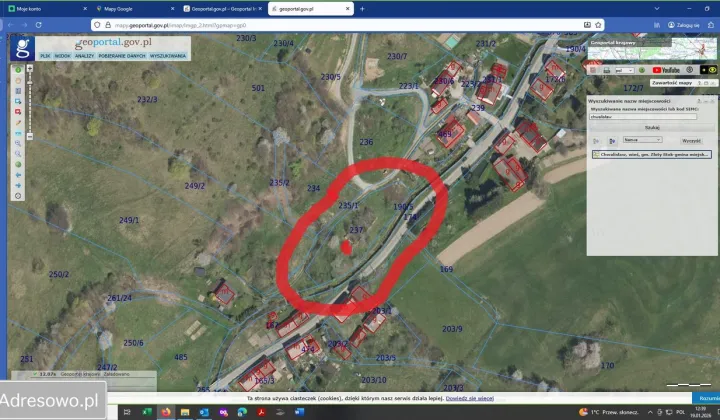Click the 'Wyczyść' clear button

click(691, 141)
